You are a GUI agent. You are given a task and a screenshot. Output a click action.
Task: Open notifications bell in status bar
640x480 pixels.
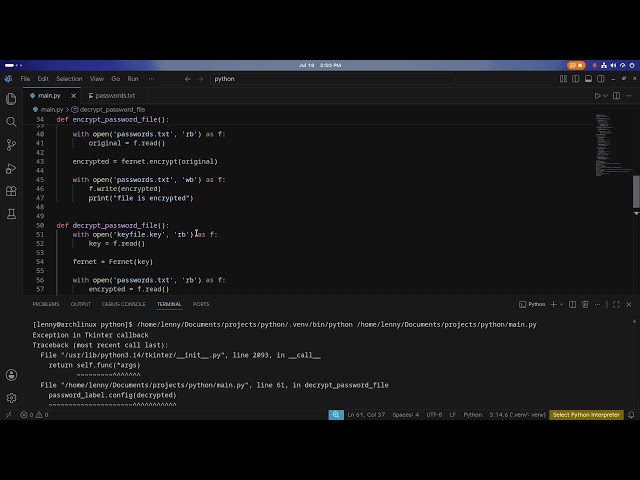(631, 415)
